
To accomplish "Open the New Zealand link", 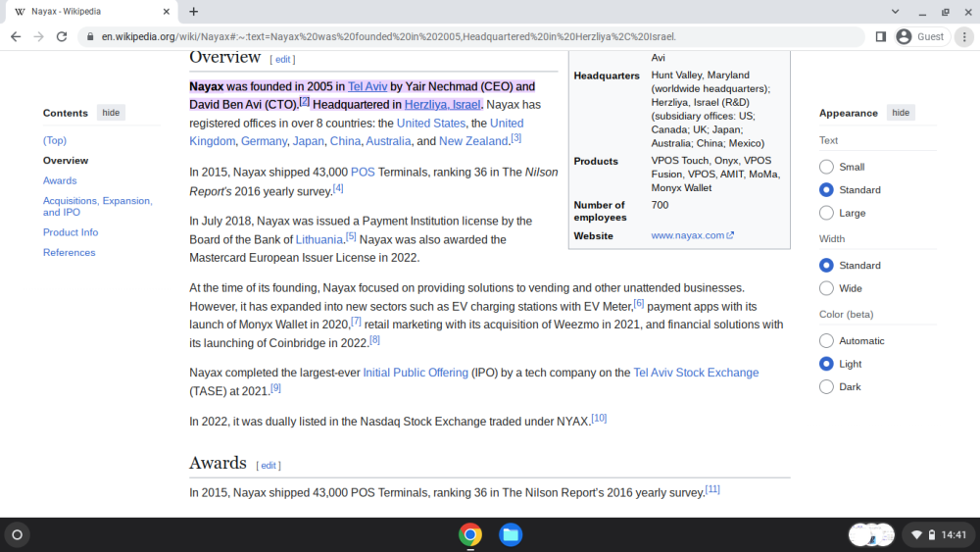I will coord(473,141).
